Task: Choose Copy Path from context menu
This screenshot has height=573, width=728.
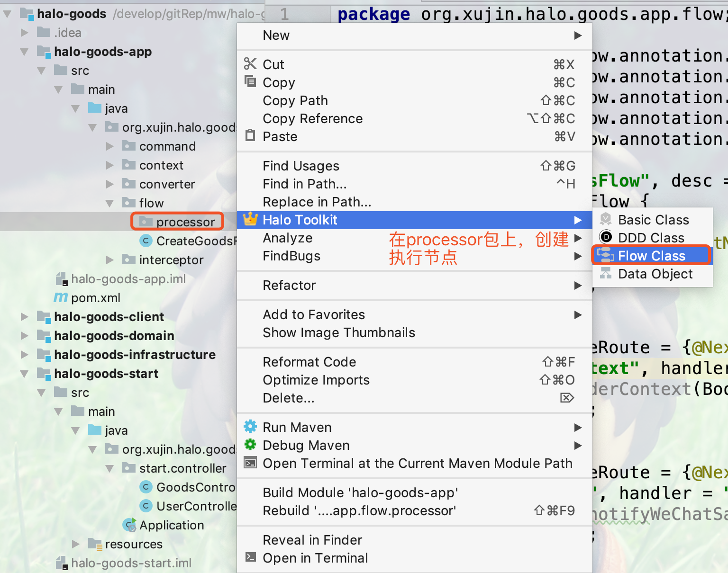Action: click(415, 100)
